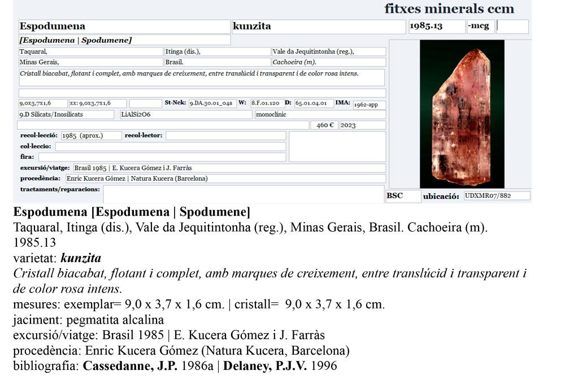This screenshot has width=565, height=392.
Task: Click the IMA field '1962-app'
Action: coord(370,105)
